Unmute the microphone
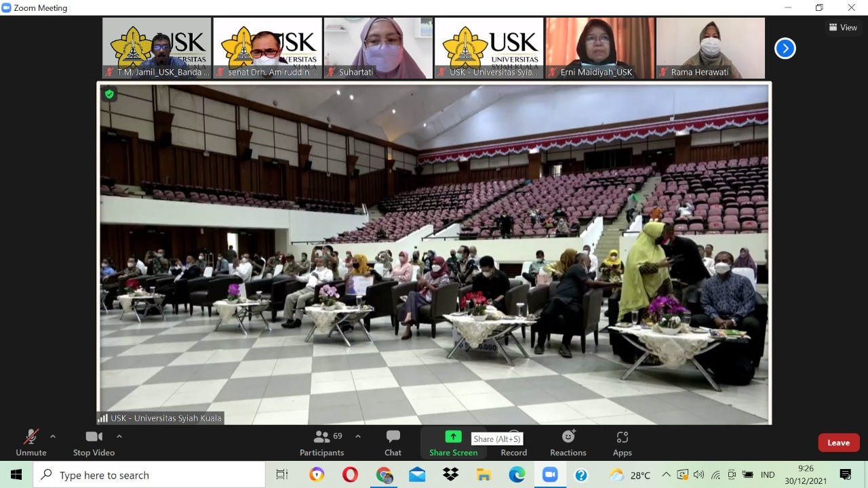The height and width of the screenshot is (488, 868). [x=31, y=443]
